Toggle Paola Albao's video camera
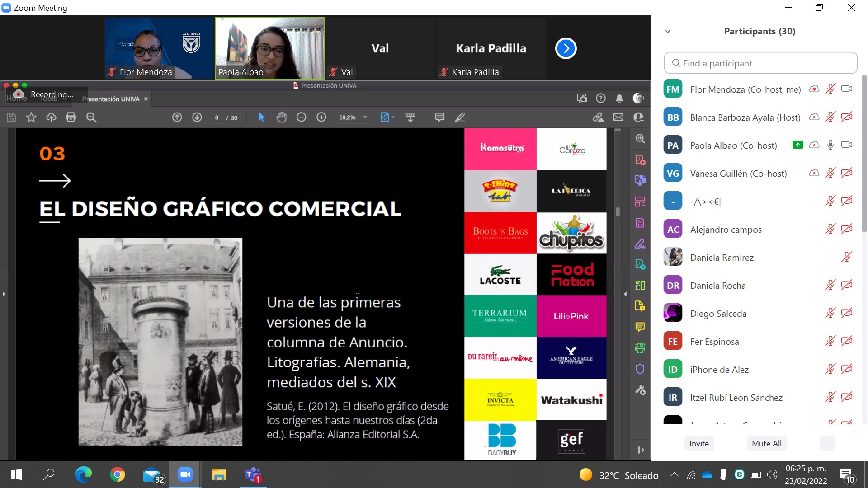This screenshot has height=488, width=868. [x=847, y=145]
